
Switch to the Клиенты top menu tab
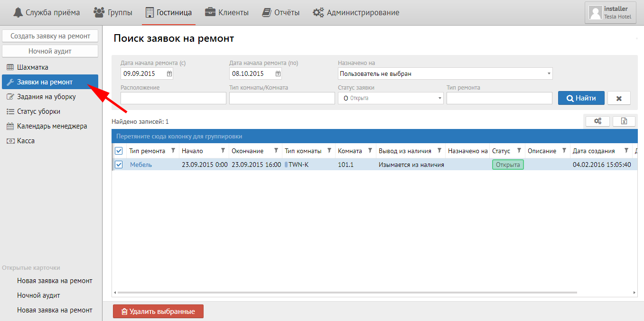pos(227,13)
